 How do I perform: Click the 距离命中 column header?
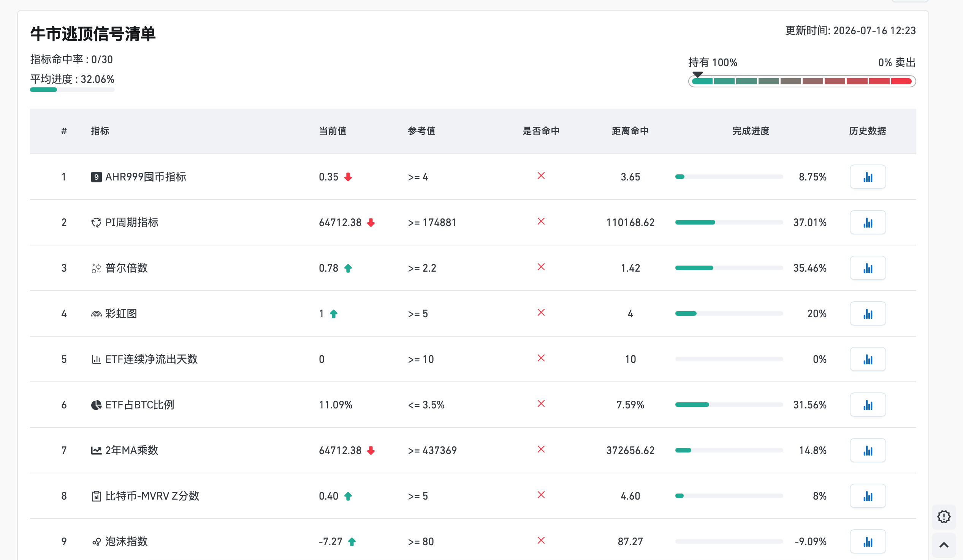[x=630, y=131]
